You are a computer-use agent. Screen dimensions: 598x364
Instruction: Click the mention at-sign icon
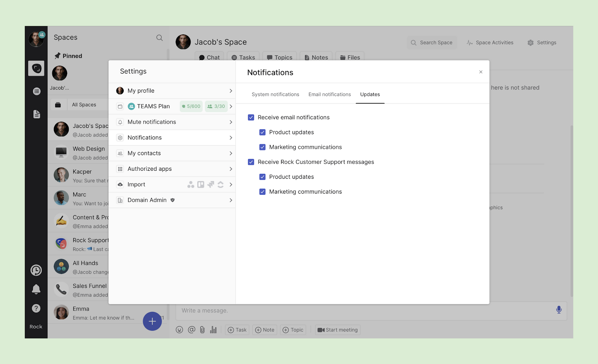(191, 330)
